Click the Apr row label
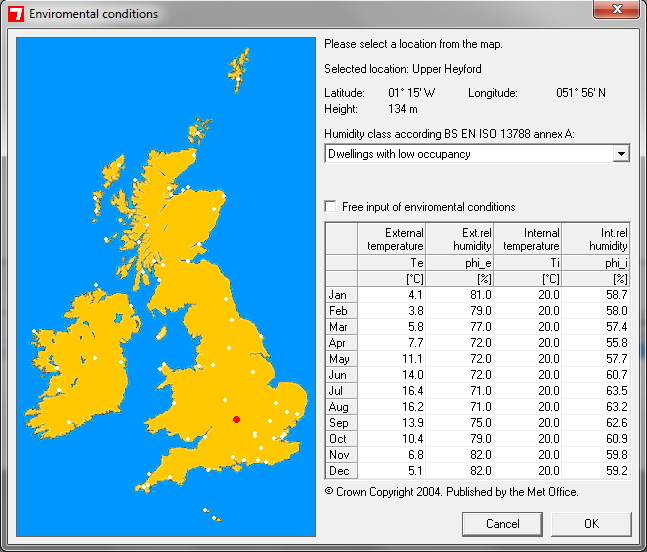 341,343
